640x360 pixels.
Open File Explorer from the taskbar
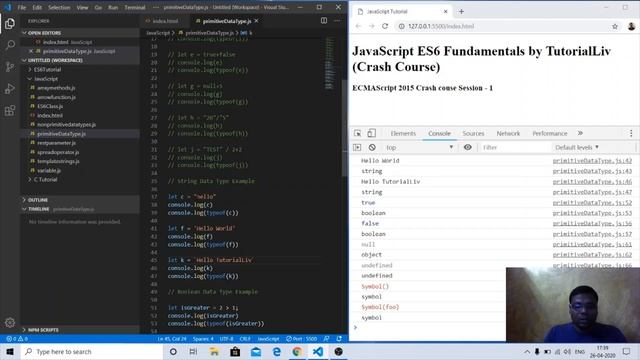click(214, 351)
